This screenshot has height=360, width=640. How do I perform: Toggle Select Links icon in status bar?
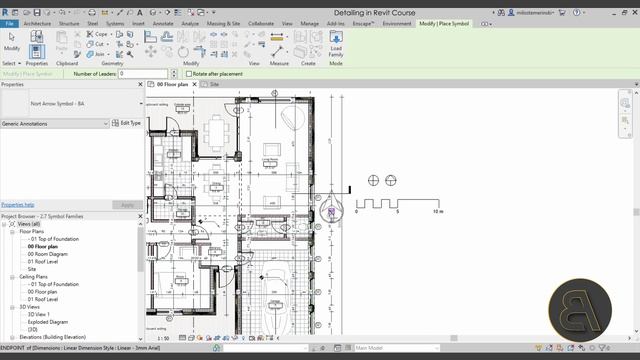538,348
